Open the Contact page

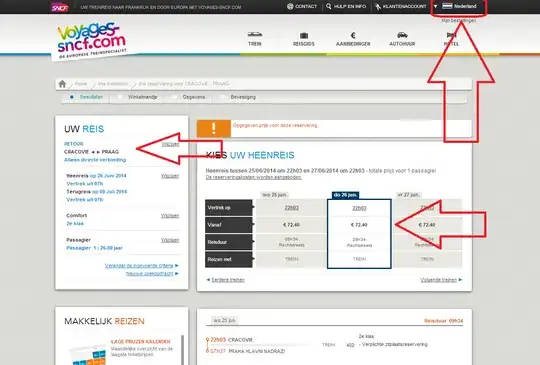[x=302, y=6]
